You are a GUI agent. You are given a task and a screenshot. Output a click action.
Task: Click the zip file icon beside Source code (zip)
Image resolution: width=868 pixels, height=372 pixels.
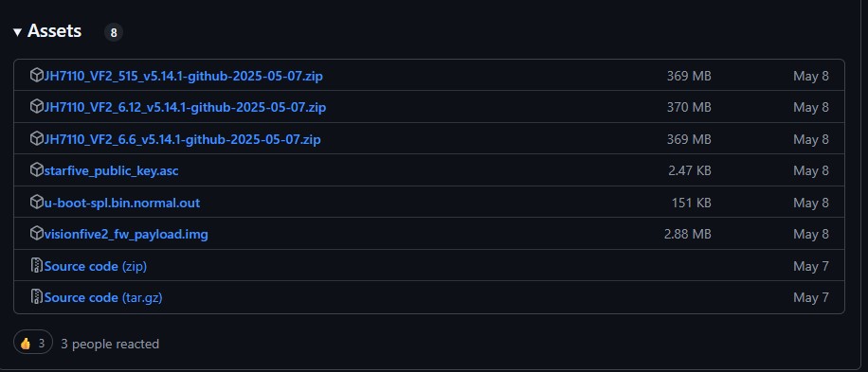coord(37,266)
